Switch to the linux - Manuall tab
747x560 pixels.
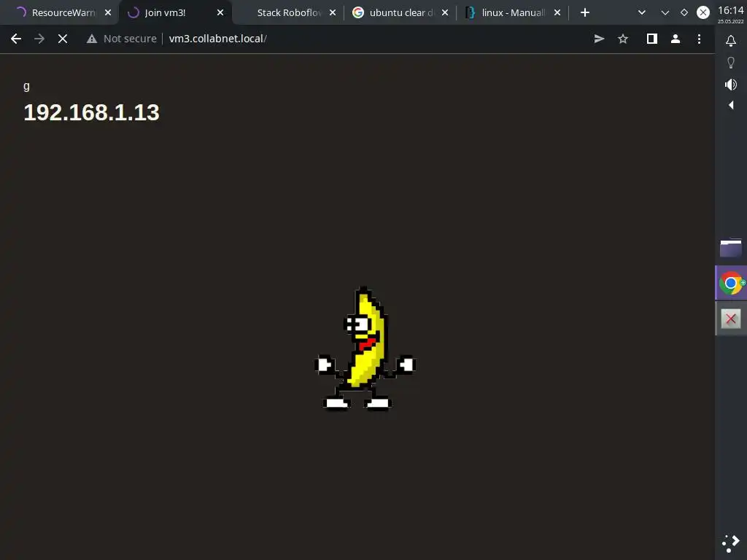(514, 12)
